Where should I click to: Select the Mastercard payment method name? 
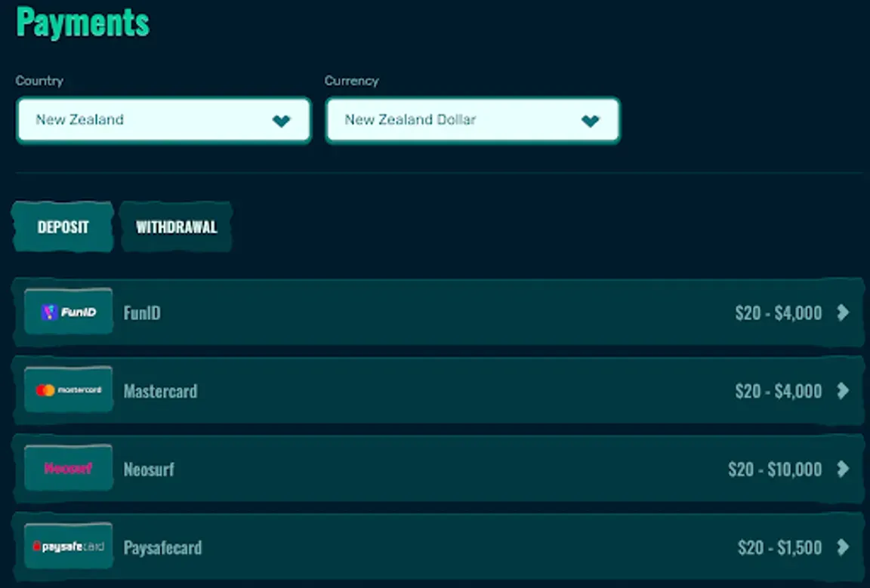coord(160,391)
